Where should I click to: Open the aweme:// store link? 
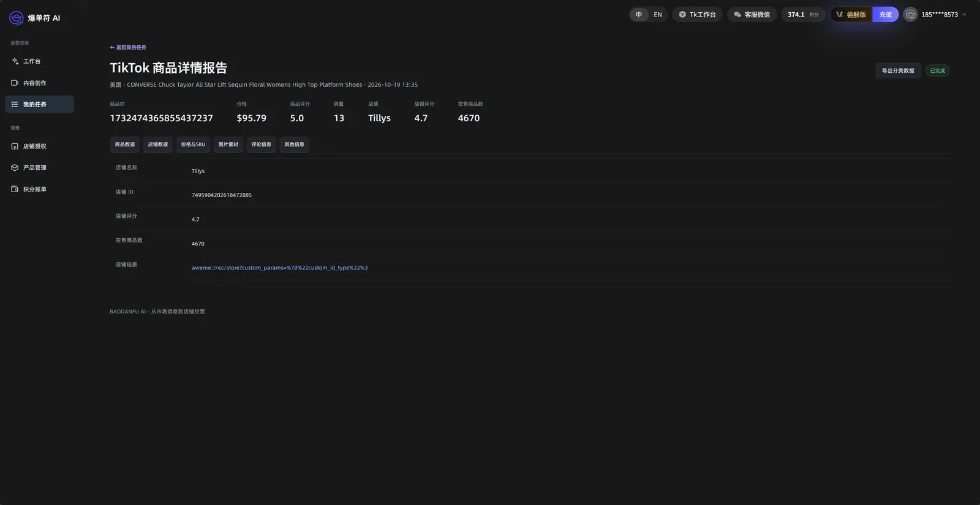click(x=279, y=268)
